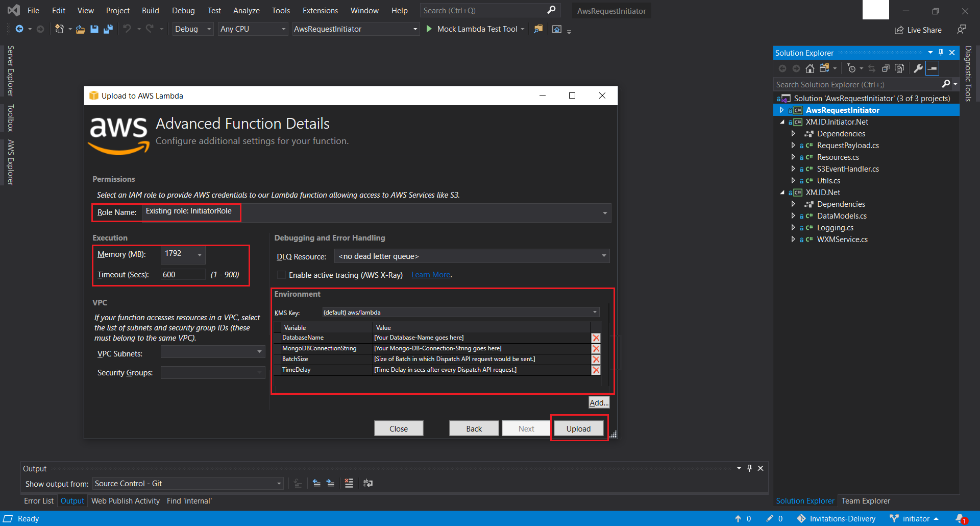Remove the BatchSize environment variable row
This screenshot has width=980, height=526.
596,360
